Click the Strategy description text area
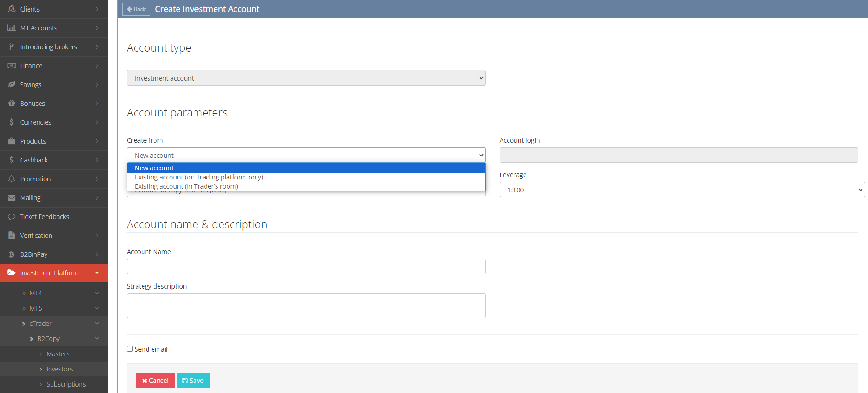 306,306
